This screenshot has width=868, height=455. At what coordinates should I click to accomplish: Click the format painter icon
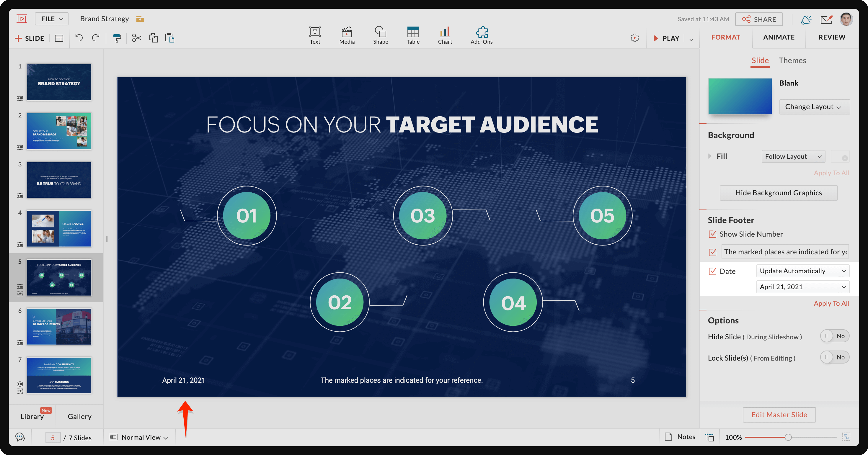(117, 38)
